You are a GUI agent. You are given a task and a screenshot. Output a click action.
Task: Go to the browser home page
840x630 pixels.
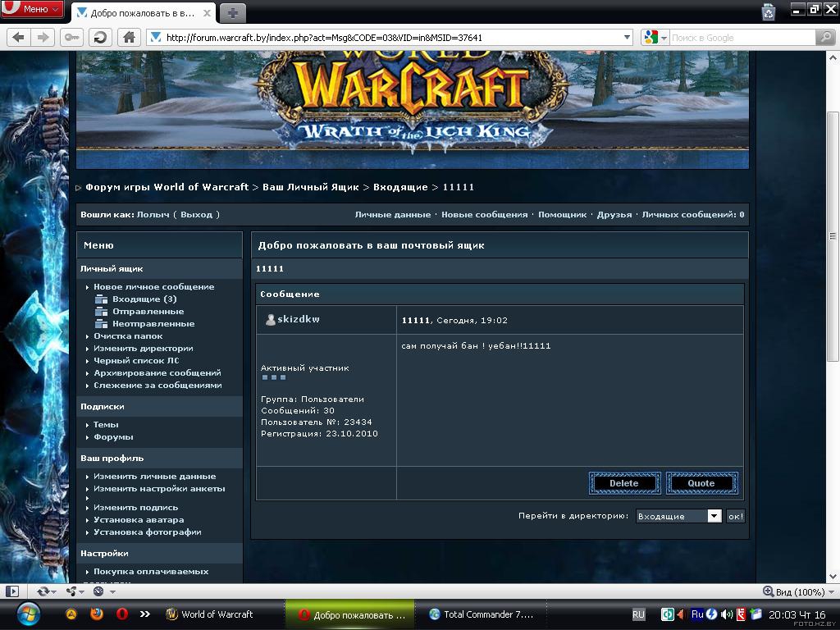129,38
